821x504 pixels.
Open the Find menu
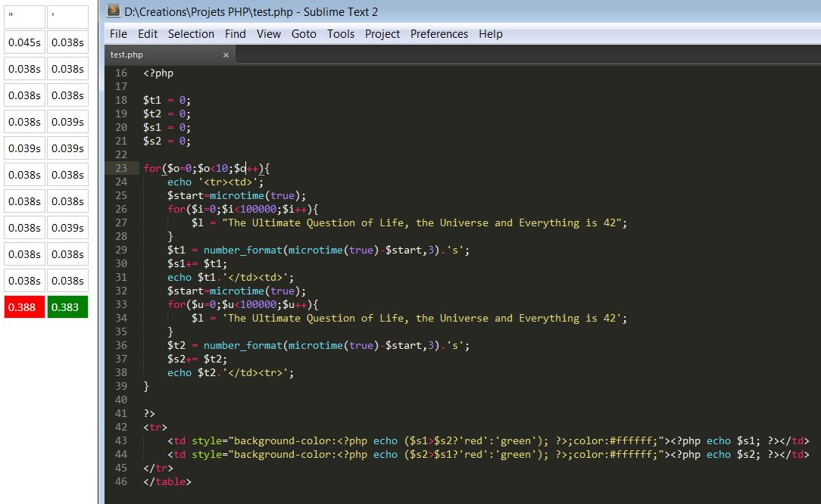235,34
